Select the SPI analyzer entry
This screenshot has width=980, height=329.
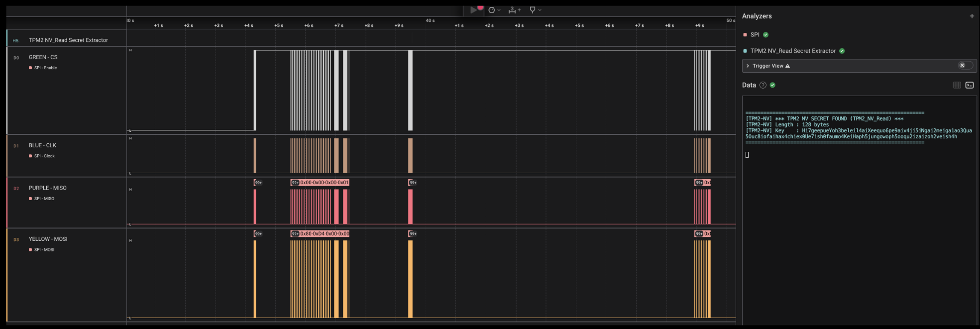[755, 35]
